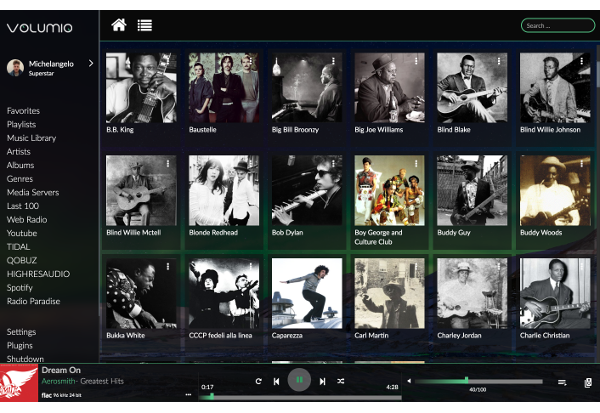
Task: Select Web Radio from the sidebar
Action: click(28, 219)
